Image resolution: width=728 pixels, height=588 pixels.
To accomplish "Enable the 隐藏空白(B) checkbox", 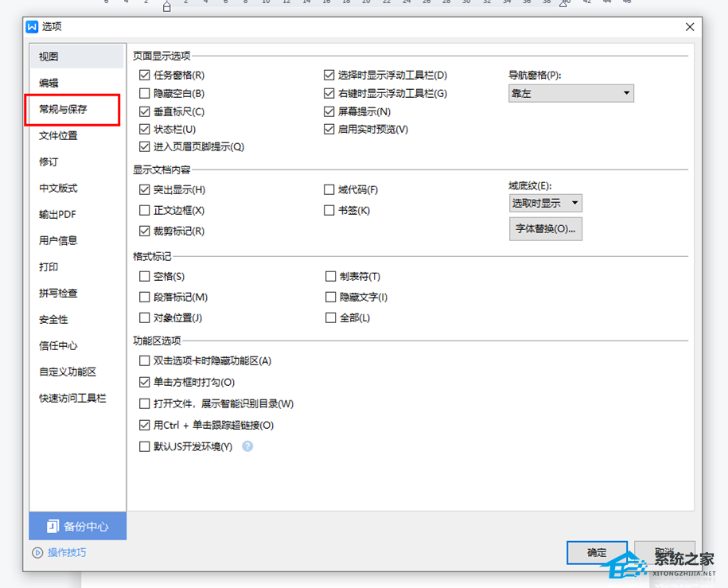I will [144, 93].
